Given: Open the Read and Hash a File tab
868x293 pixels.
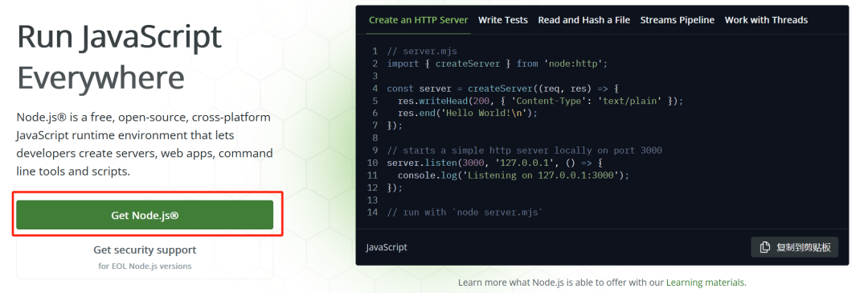Looking at the screenshot, I should (x=584, y=20).
